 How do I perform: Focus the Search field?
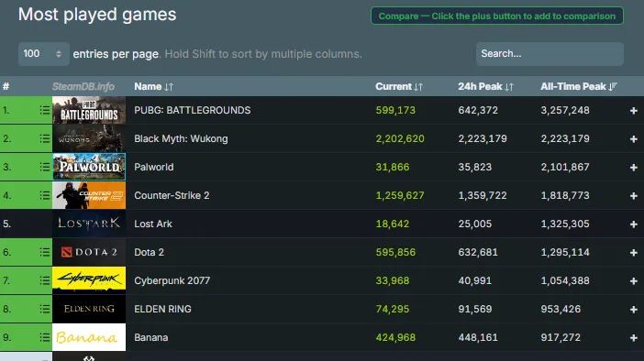click(550, 54)
